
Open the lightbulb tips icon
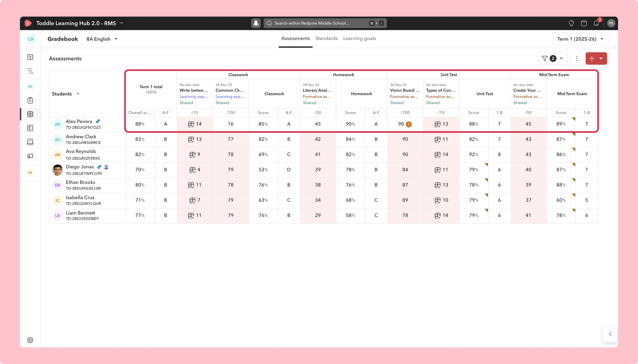coord(571,23)
